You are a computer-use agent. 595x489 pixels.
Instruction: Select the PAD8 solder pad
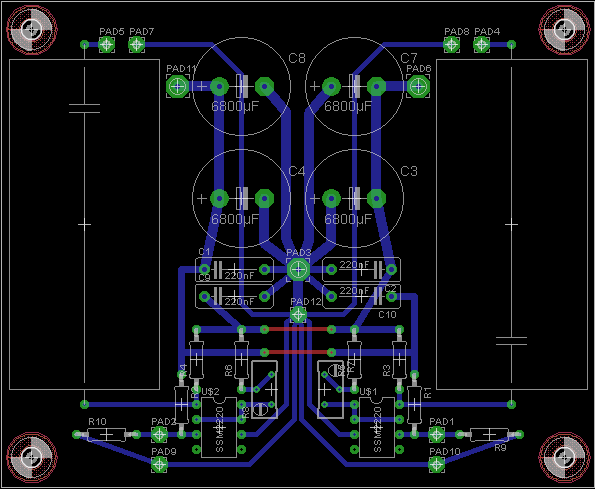[452, 45]
